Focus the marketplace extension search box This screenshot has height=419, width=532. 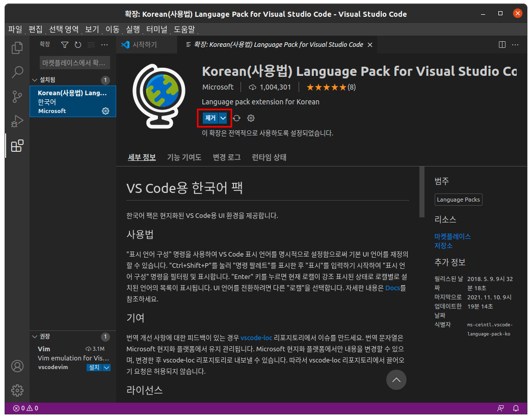click(75, 63)
